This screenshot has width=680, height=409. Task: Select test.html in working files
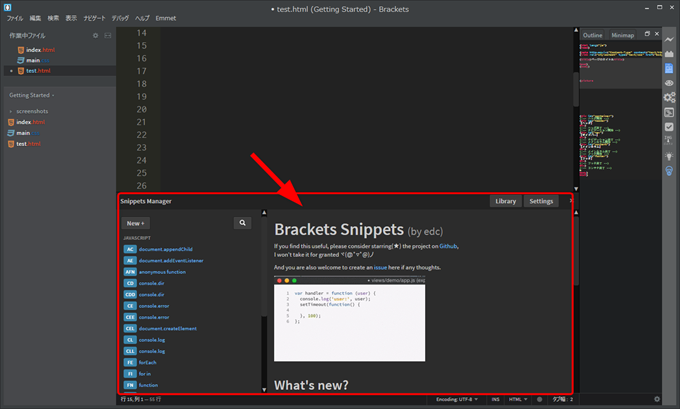pos(38,71)
